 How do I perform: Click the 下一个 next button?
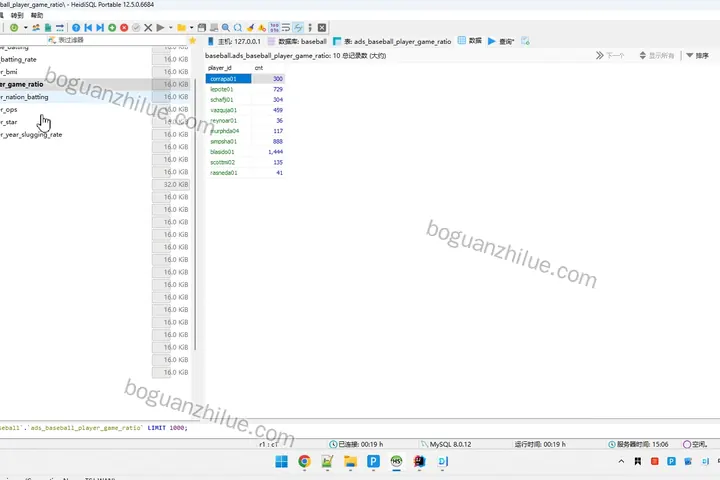[610, 56]
